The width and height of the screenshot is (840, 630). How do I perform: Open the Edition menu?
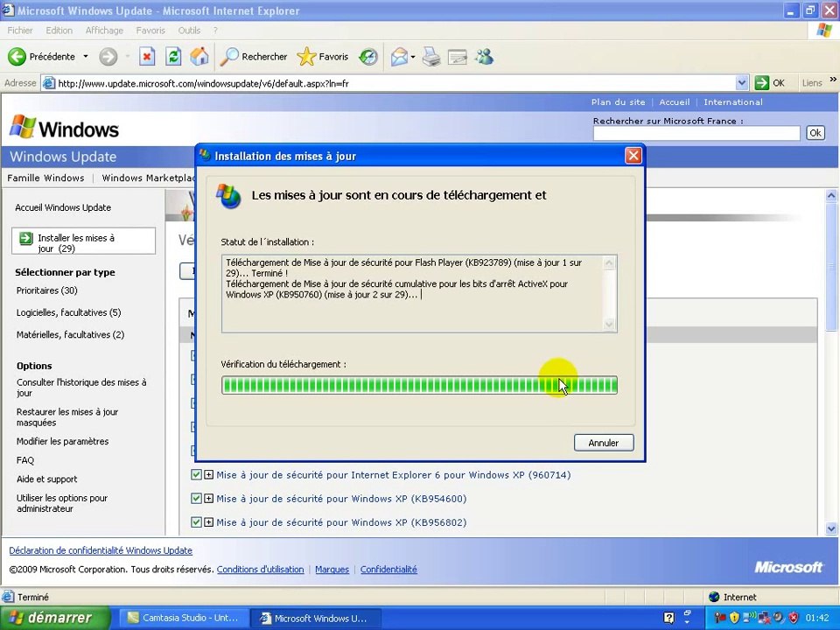click(x=59, y=31)
